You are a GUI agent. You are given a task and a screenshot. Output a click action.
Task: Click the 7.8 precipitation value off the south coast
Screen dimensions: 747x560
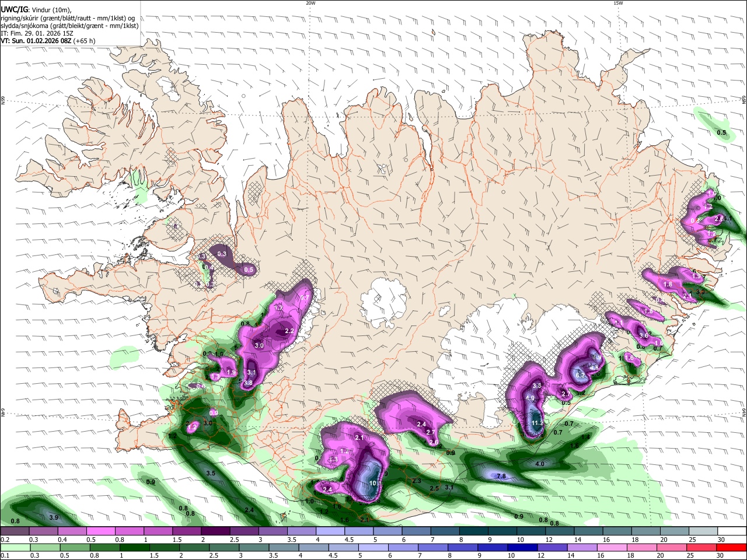(501, 476)
